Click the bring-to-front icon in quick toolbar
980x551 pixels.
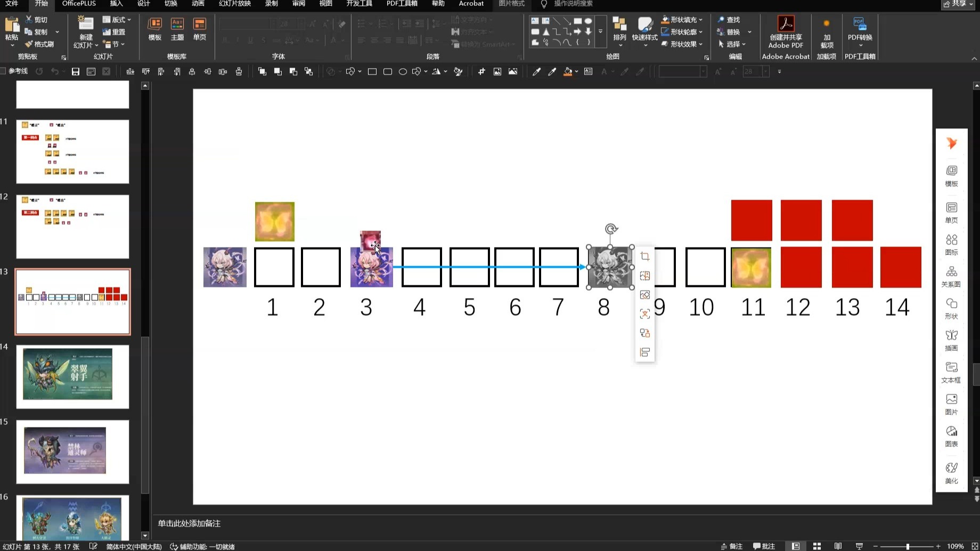coord(262,71)
